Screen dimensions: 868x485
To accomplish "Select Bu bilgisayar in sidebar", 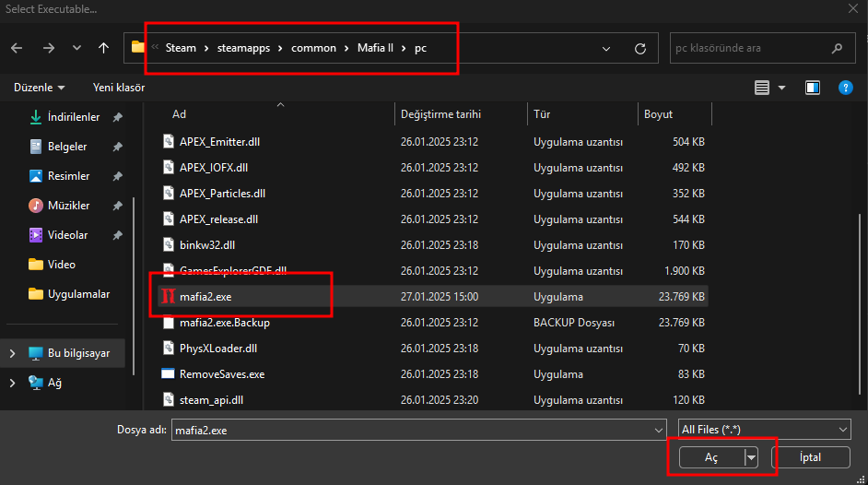I will [x=78, y=352].
